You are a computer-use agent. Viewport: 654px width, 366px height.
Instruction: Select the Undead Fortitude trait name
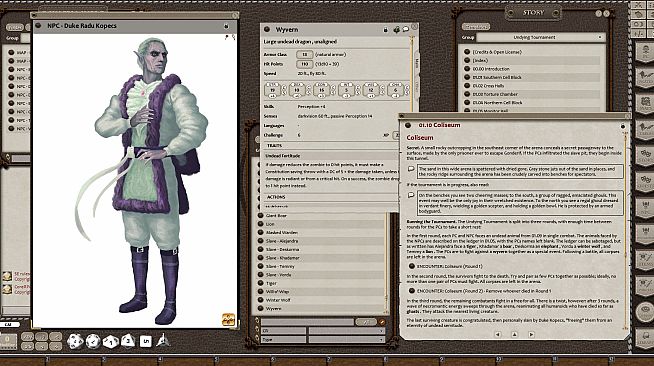[282, 155]
